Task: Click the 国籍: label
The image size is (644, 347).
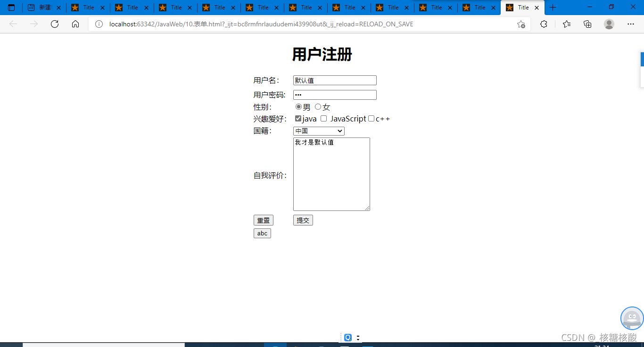Action: (263, 131)
